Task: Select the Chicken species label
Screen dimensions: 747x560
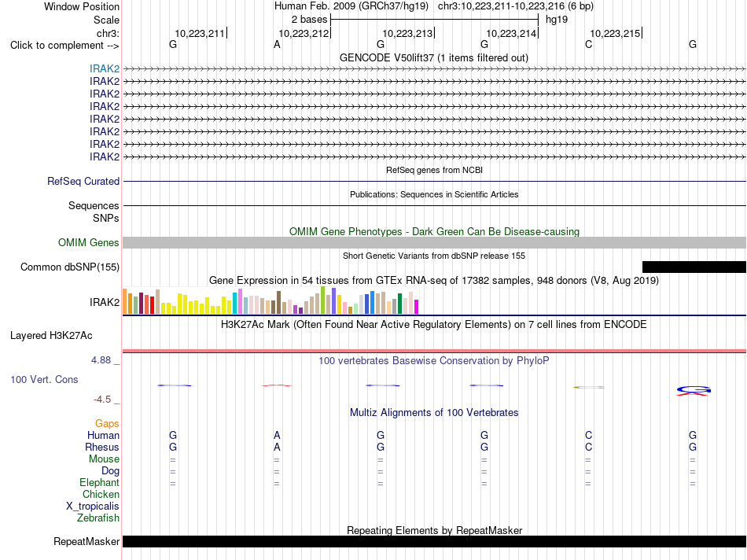Action: 101,494
